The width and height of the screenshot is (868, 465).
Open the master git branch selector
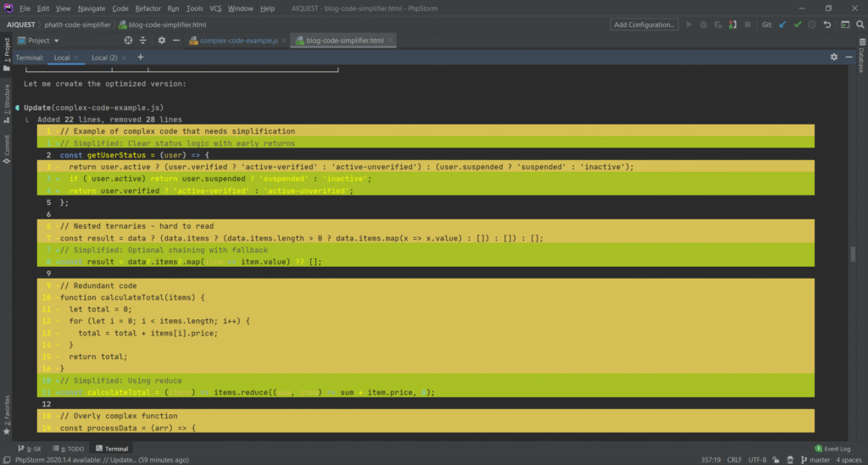[x=818, y=459]
